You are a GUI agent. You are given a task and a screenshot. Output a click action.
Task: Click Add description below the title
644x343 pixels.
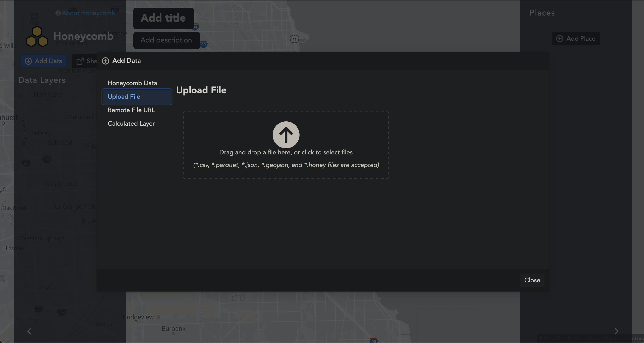pos(166,40)
